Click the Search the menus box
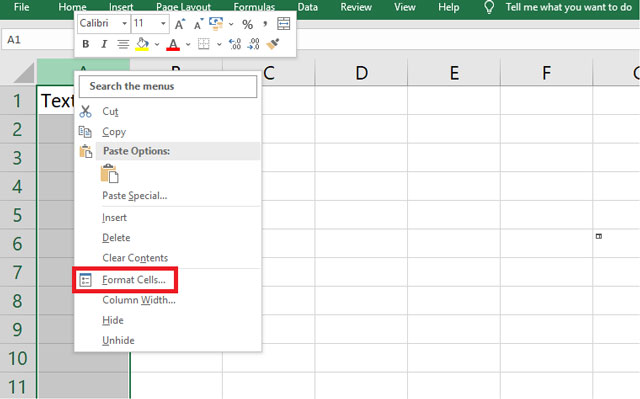The image size is (640, 399). pos(168,86)
